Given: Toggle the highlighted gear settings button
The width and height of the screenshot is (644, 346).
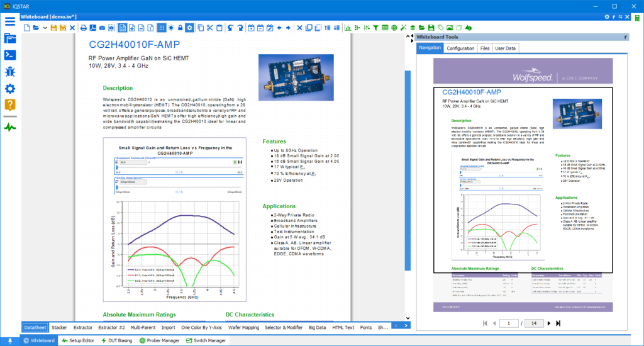Looking at the screenshot, I should (189, 28).
